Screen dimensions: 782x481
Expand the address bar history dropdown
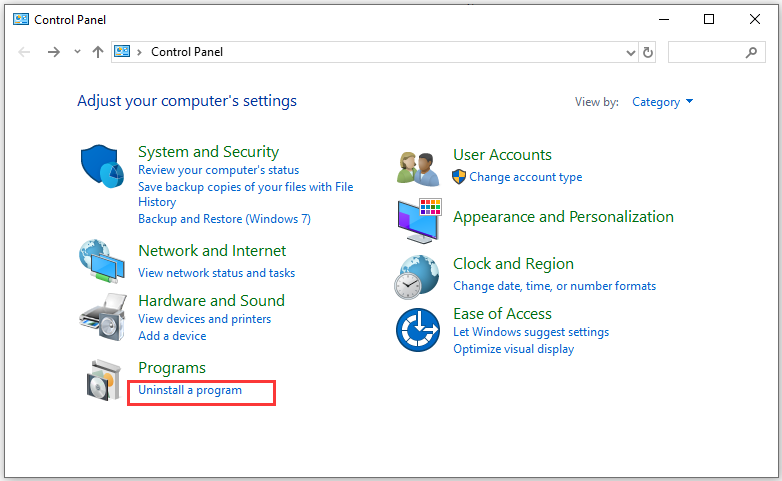(630, 52)
